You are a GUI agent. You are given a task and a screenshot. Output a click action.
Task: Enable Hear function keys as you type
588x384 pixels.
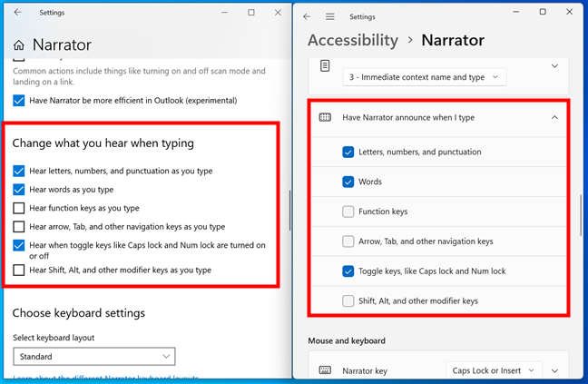[x=19, y=208]
